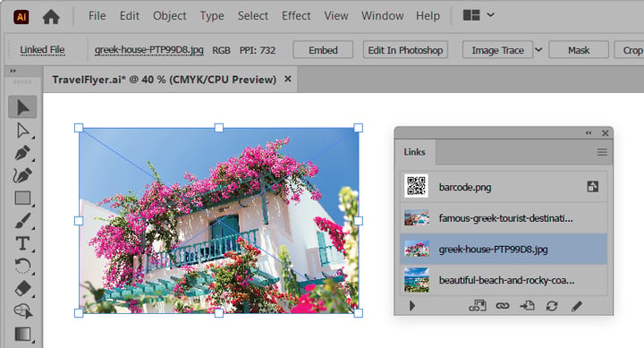Viewport: 644px width, 348px height.
Task: Click the Crop button
Action: tap(630, 50)
